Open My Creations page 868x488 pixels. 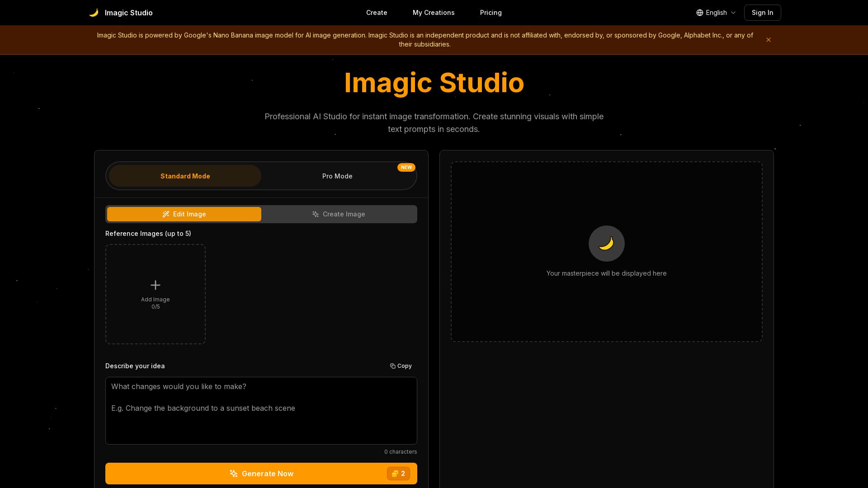434,13
